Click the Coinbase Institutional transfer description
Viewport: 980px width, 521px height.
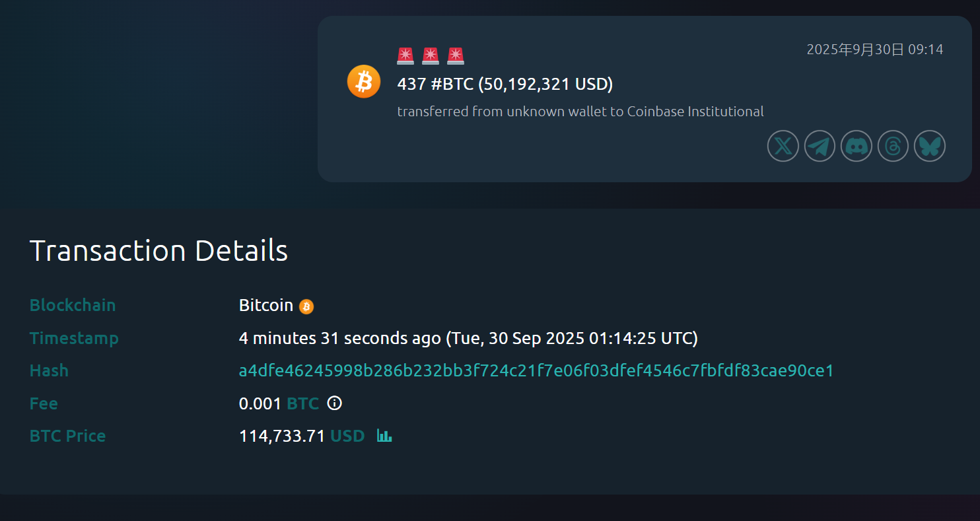click(x=580, y=112)
